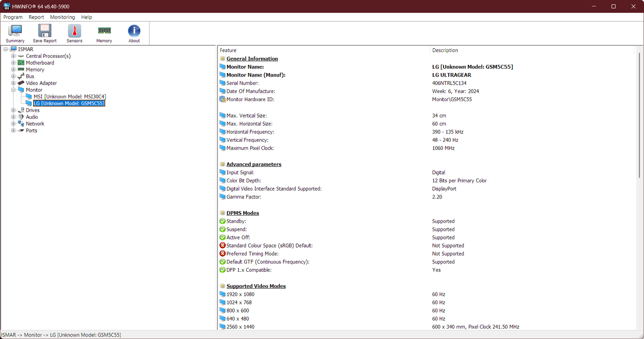Screen dimensions: 644x339
Task: Click the Digital Video Interface value DisplayPort
Action: (x=444, y=189)
